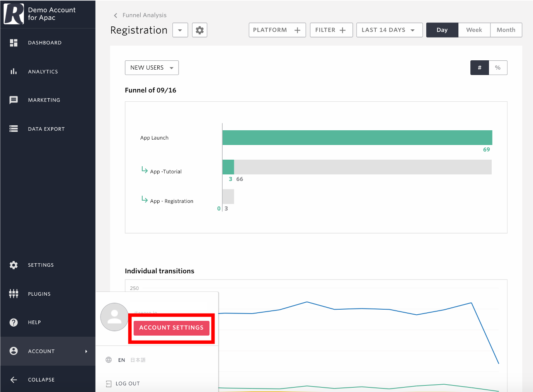
Task: Open HELP menu item
Action: point(48,322)
